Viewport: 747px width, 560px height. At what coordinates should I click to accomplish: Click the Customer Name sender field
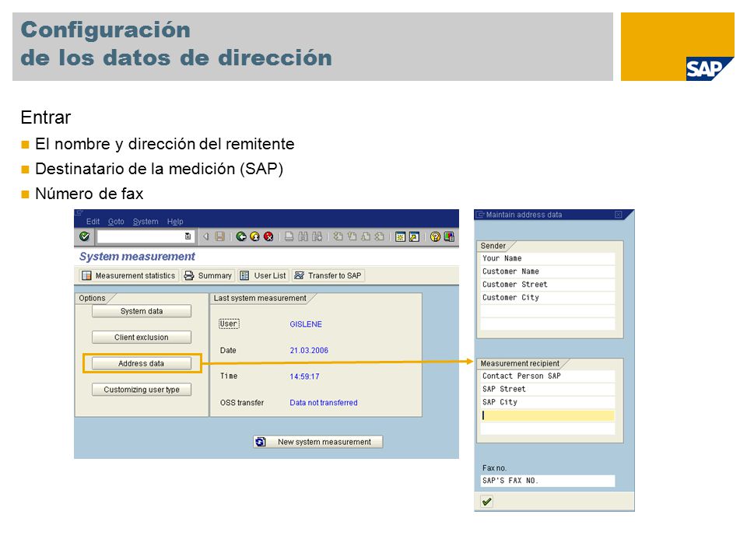click(548, 271)
